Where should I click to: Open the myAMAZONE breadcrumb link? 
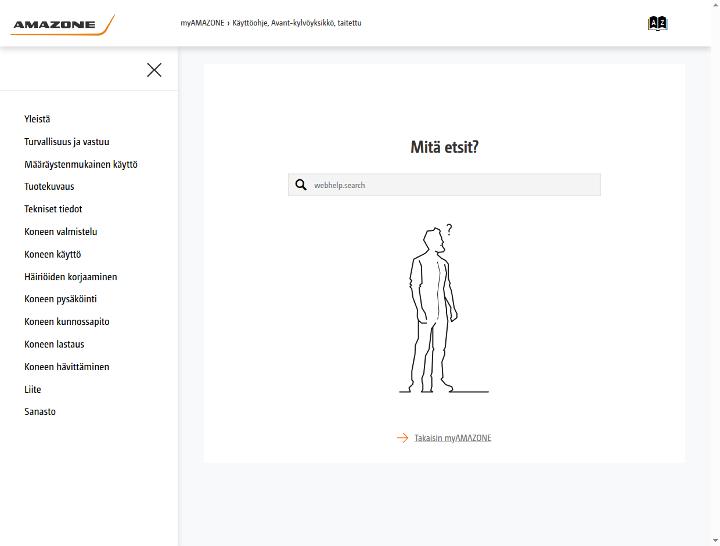pos(202,23)
